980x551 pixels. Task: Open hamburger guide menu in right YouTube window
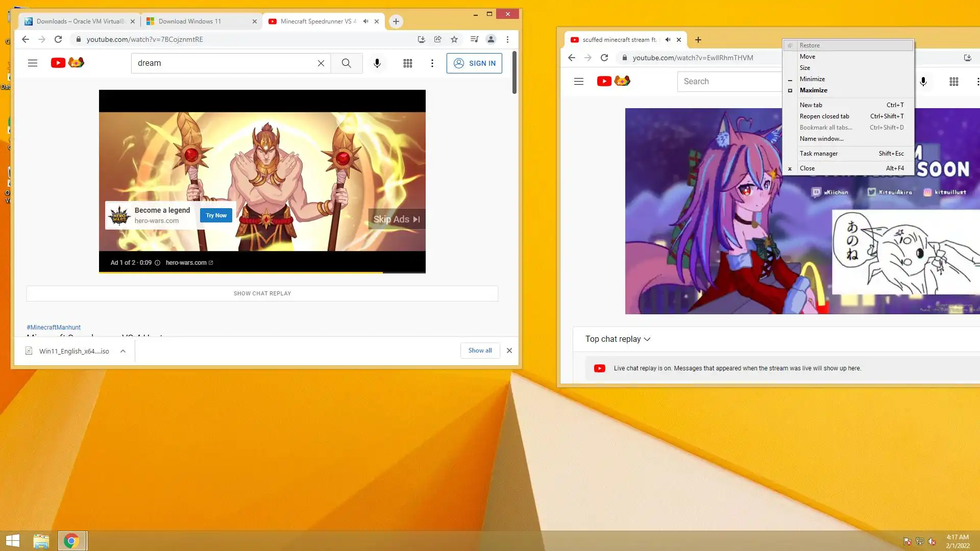tap(578, 82)
